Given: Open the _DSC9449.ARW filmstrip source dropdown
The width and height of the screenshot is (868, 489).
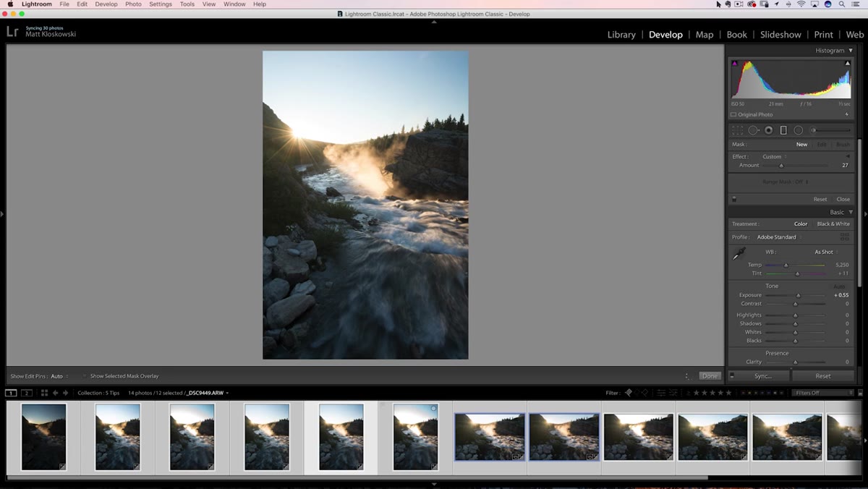Looking at the screenshot, I should coord(207,393).
